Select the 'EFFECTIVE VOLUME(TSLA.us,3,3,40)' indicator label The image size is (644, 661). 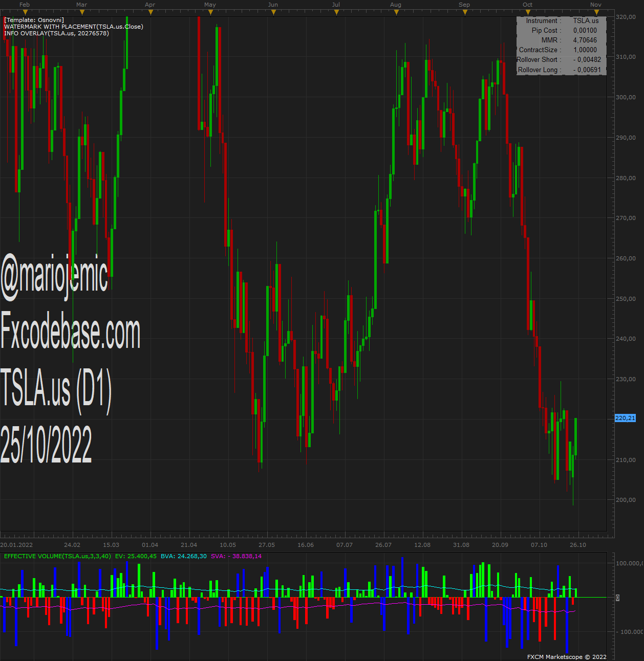(x=57, y=556)
